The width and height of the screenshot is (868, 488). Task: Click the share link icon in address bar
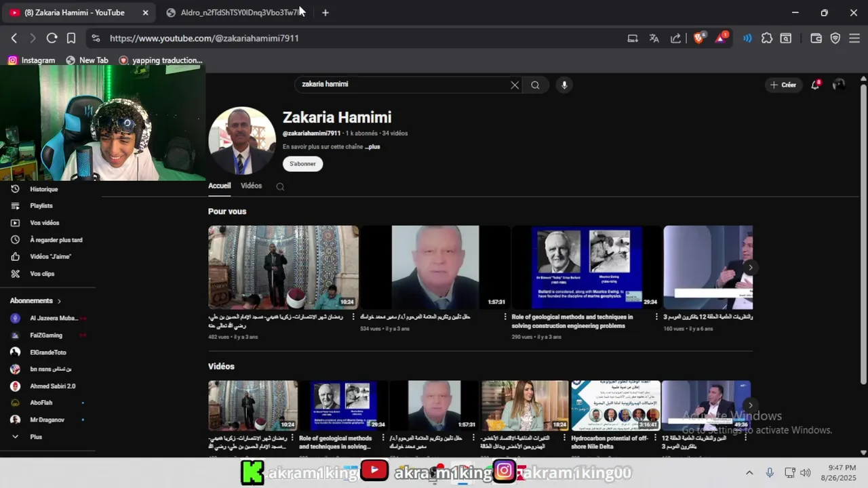[675, 39]
